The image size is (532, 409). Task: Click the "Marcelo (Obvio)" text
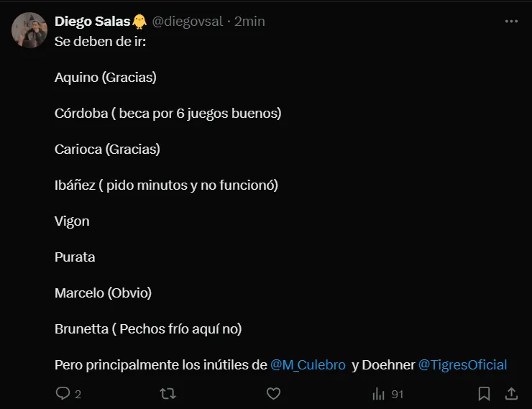(103, 293)
